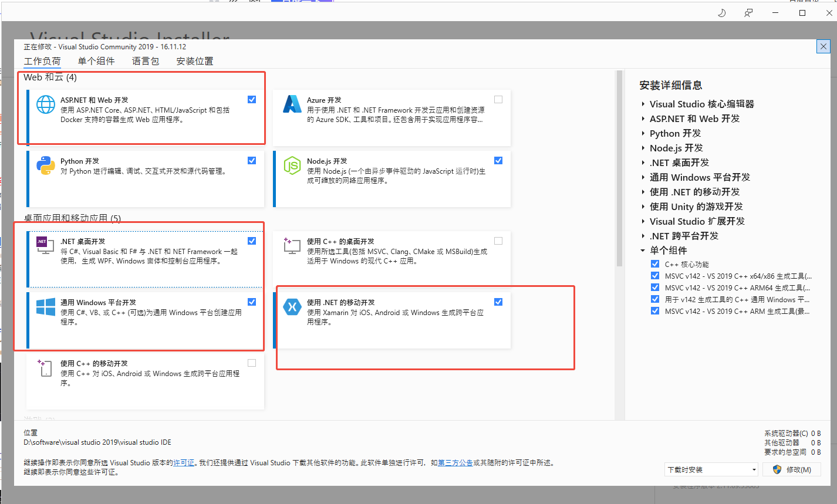This screenshot has width=837, height=504.
Task: Expand .NET 跨平台开发 in install details
Action: pyautogui.click(x=643, y=236)
